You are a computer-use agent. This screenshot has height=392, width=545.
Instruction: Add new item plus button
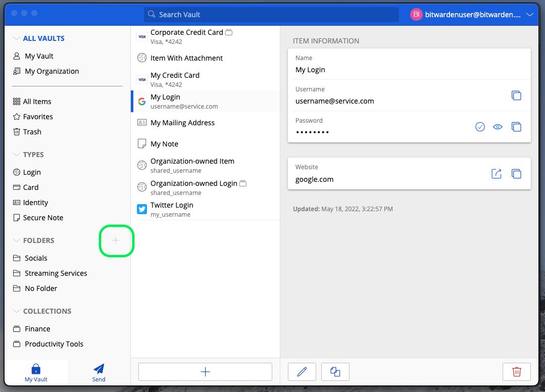click(x=205, y=372)
